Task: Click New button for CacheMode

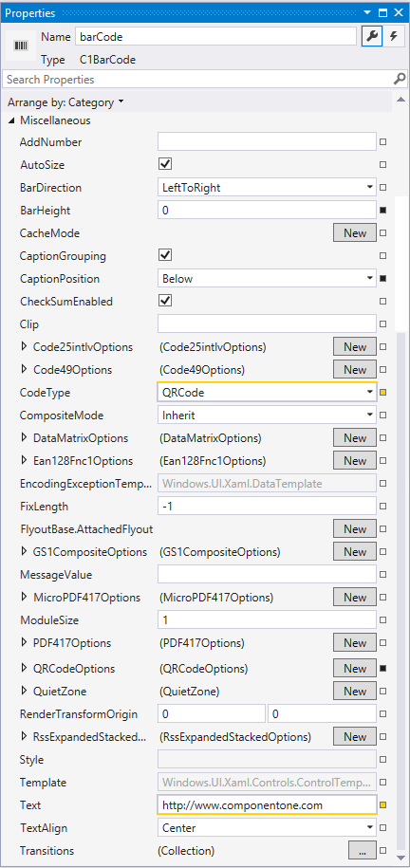Action: 355,233
